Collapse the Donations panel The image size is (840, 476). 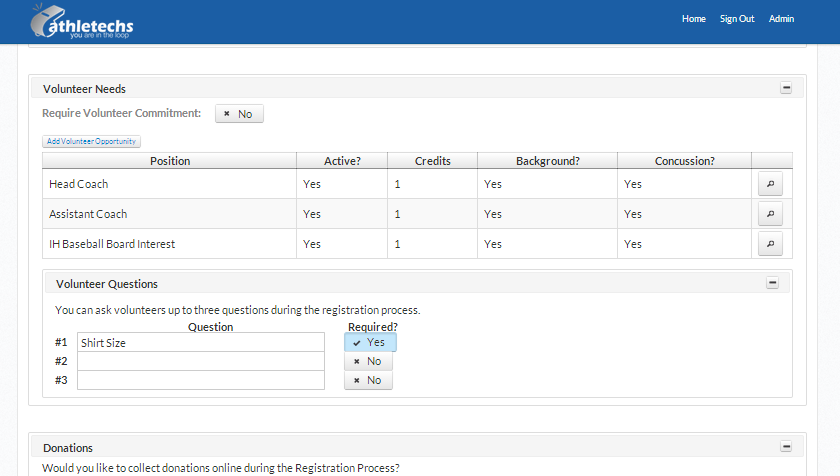(x=786, y=447)
